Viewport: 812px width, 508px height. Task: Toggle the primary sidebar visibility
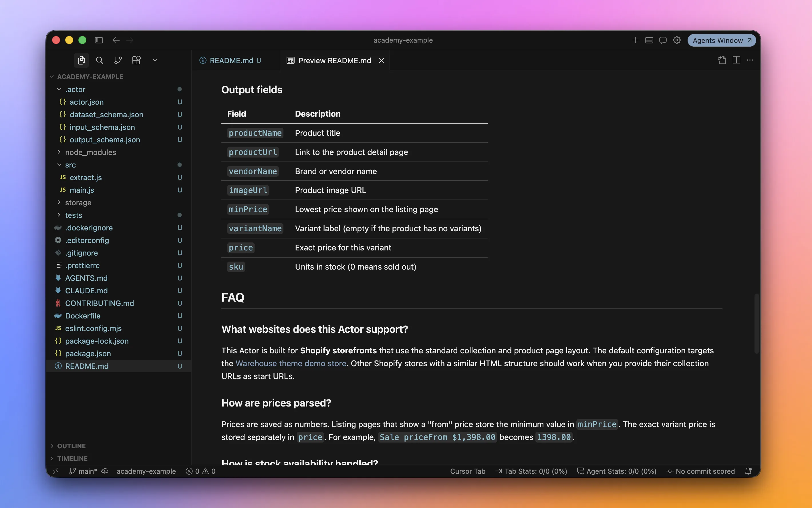(99, 40)
